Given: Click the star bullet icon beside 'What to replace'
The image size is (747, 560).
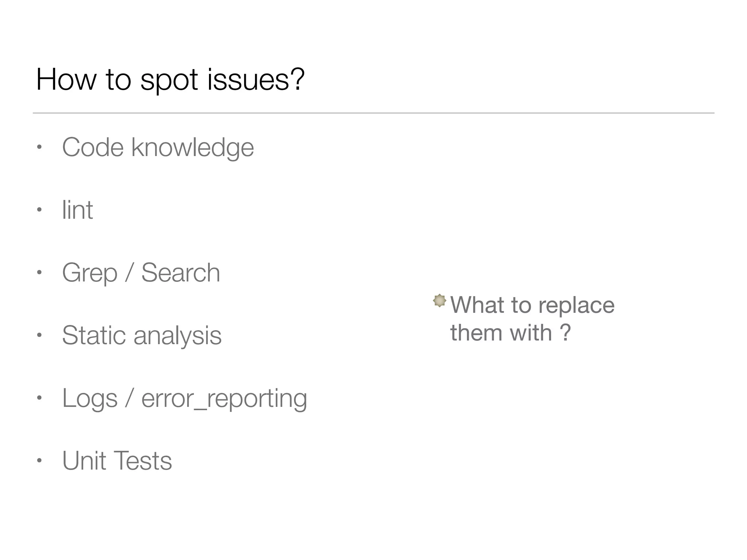Looking at the screenshot, I should (x=440, y=301).
